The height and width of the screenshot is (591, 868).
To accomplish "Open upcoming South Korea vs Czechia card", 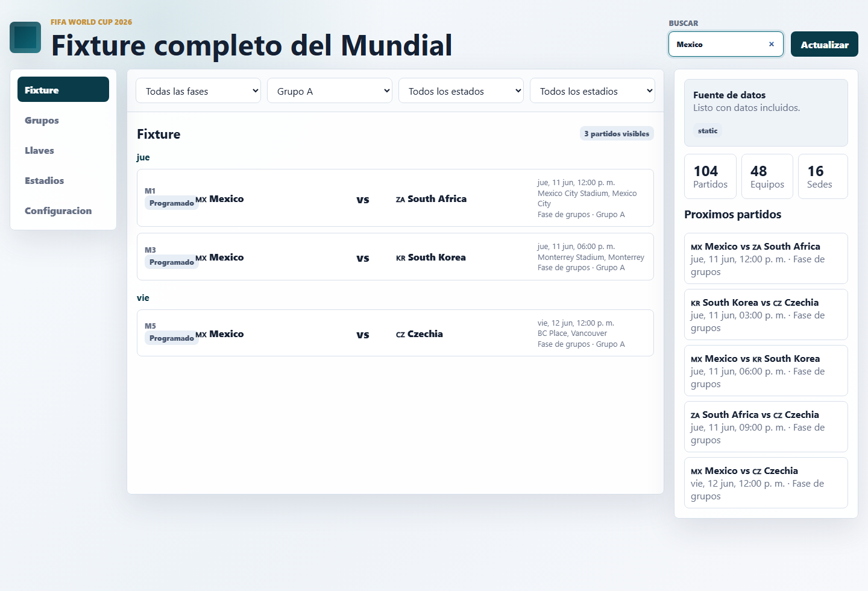I will point(766,315).
